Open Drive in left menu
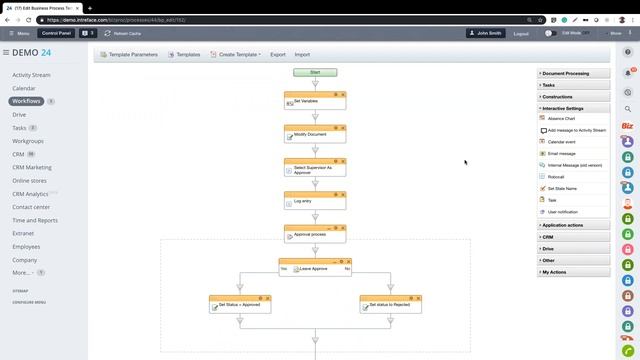This screenshot has width=640, height=360. (x=19, y=115)
